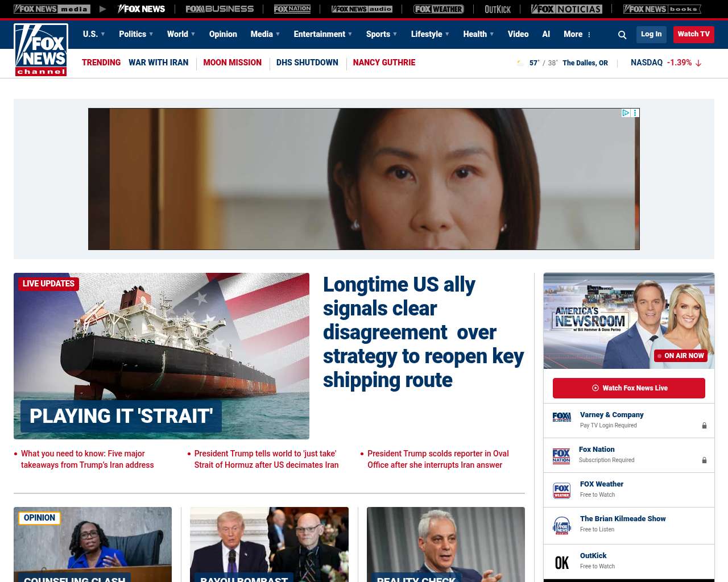This screenshot has width=728, height=582.
Task: Open the Fox Noticias network logo
Action: [x=566, y=9]
